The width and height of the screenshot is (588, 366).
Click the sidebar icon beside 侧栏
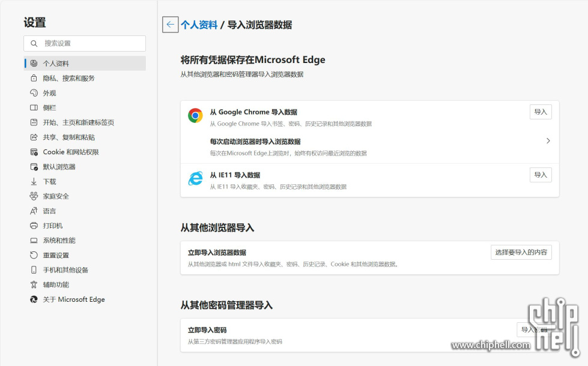click(x=34, y=107)
